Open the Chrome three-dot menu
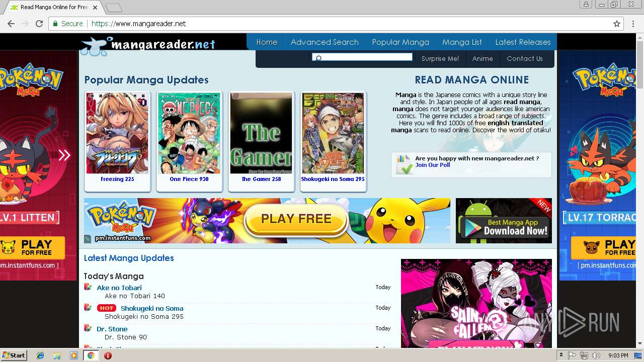644x362 pixels. tap(633, 24)
